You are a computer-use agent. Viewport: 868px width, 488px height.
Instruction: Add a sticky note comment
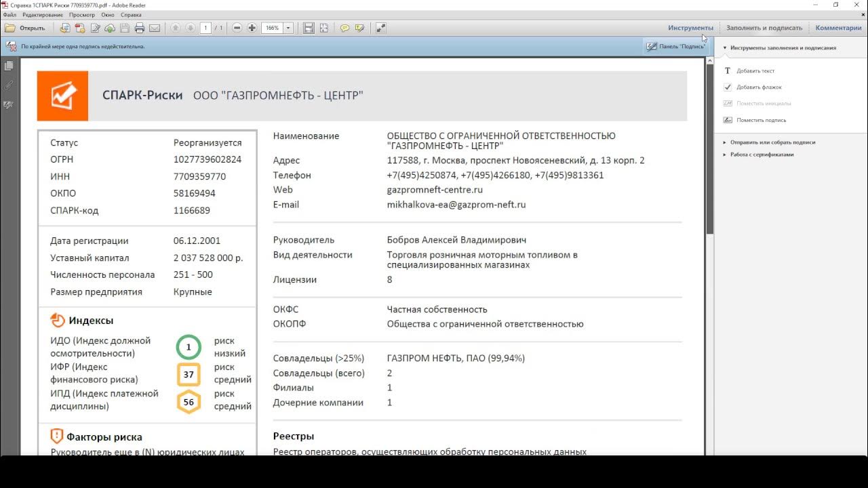tap(344, 28)
